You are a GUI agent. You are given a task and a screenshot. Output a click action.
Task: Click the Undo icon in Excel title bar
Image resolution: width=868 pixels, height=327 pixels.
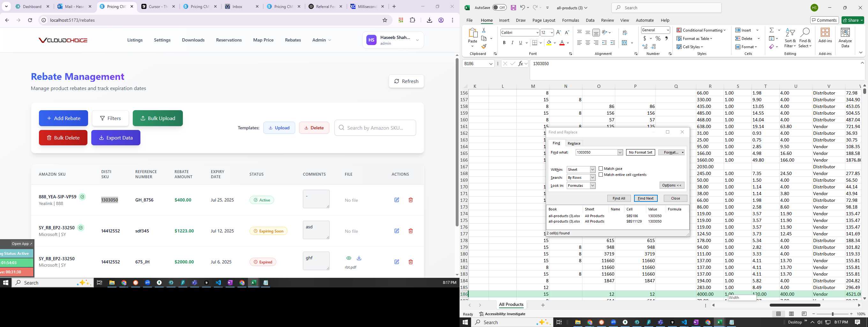[522, 8]
